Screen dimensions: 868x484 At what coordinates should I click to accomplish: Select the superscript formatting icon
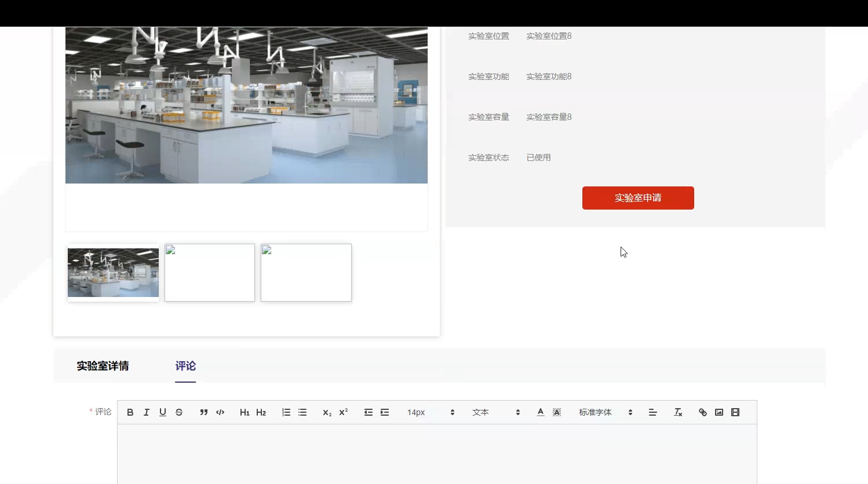pyautogui.click(x=343, y=412)
